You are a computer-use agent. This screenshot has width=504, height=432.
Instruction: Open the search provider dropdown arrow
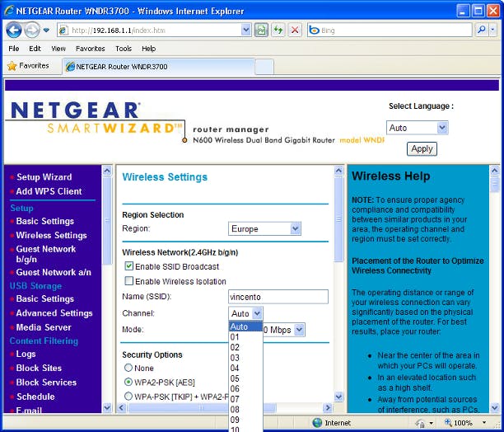coord(492,31)
